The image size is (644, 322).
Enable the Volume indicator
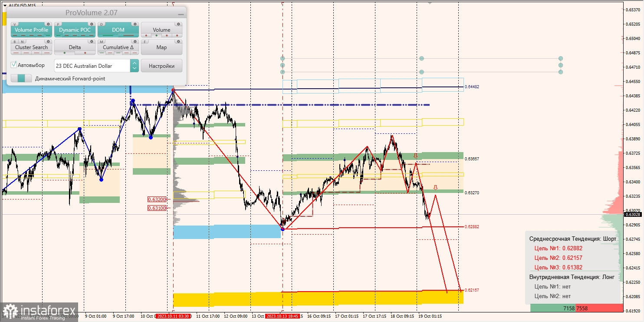(x=161, y=30)
